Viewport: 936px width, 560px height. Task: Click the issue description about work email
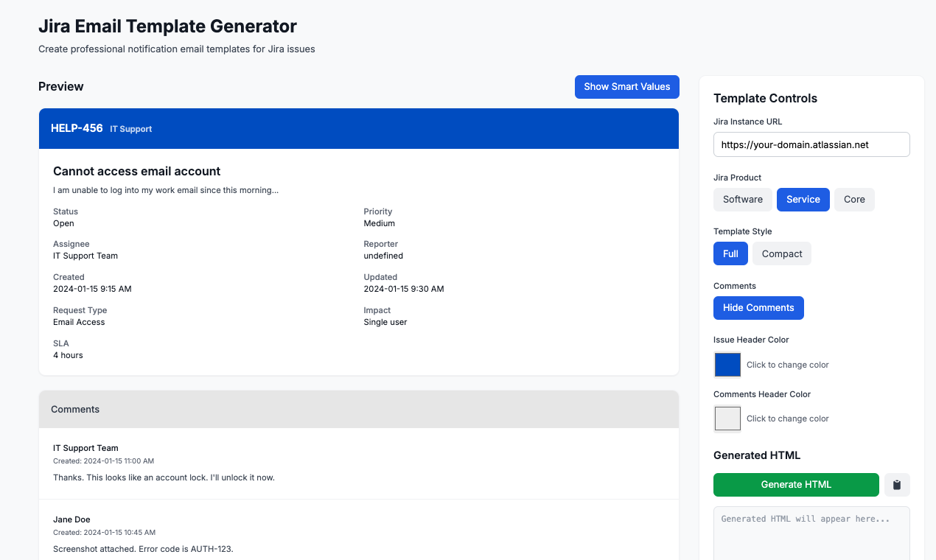[166, 190]
